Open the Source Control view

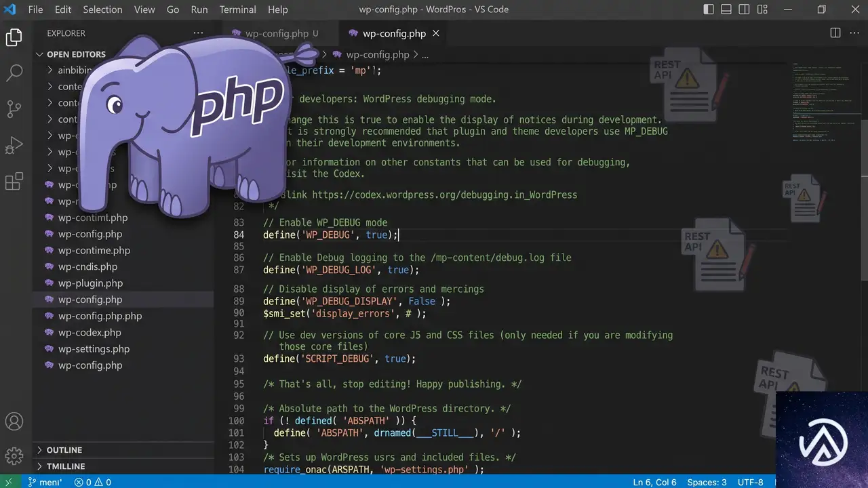click(x=14, y=108)
